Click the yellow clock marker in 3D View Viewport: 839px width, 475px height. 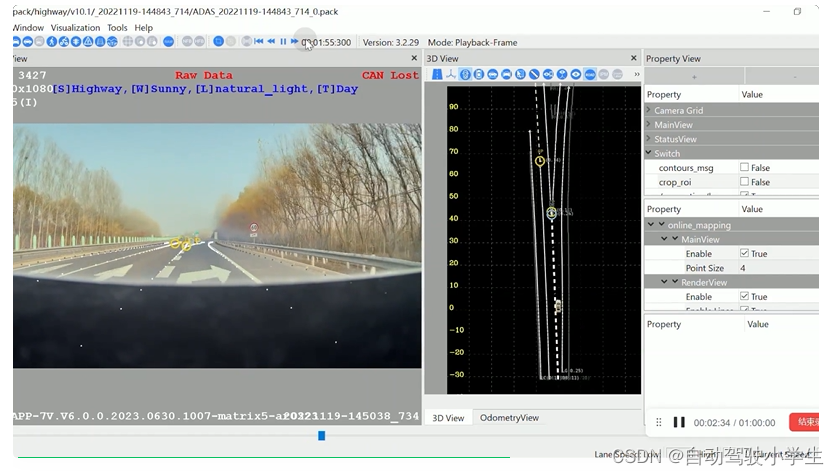click(540, 160)
